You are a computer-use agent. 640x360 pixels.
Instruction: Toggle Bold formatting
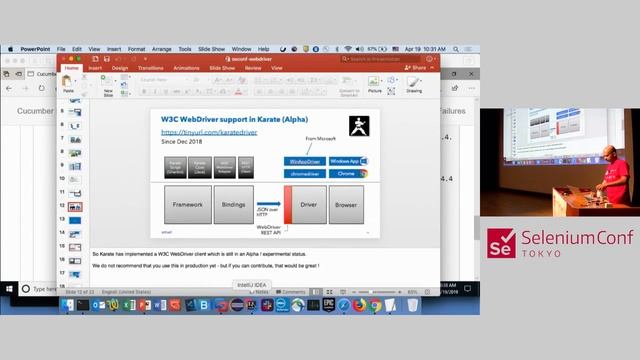(x=144, y=92)
